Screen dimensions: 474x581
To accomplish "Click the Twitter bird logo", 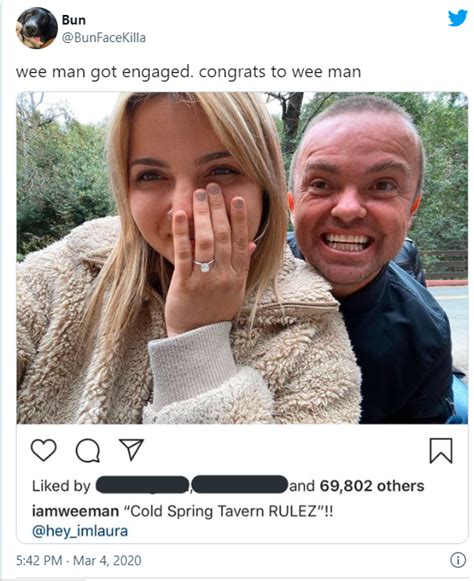I will pyautogui.click(x=457, y=18).
